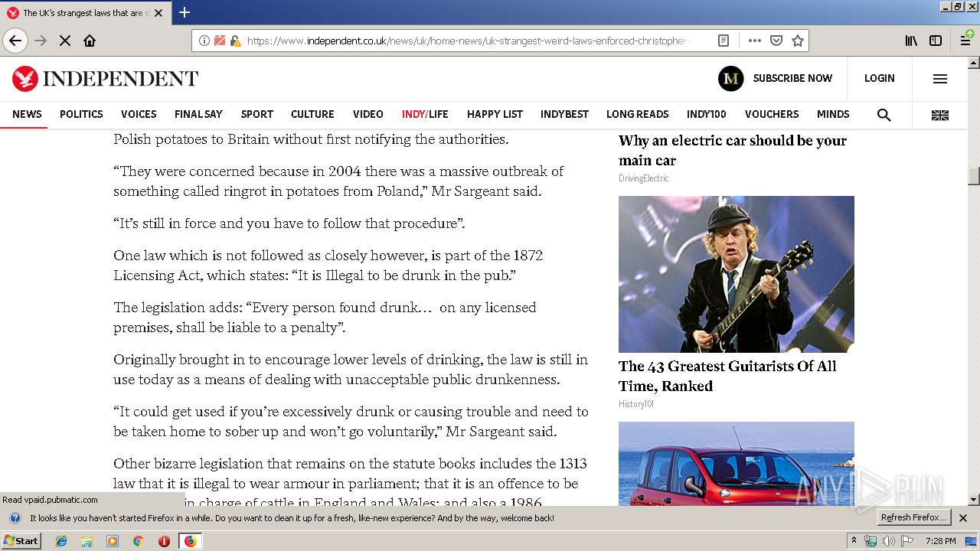Select the UK flag edition icon
This screenshot has width=980, height=551.
click(940, 115)
